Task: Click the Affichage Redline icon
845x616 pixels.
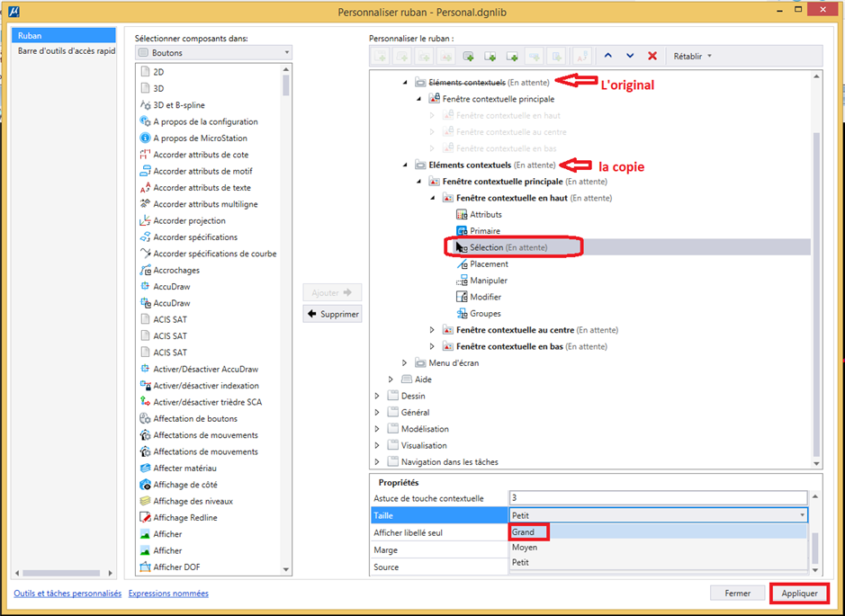Action: (x=144, y=517)
